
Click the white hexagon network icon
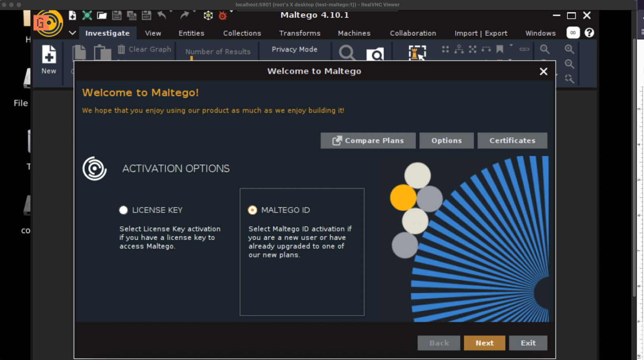click(208, 15)
